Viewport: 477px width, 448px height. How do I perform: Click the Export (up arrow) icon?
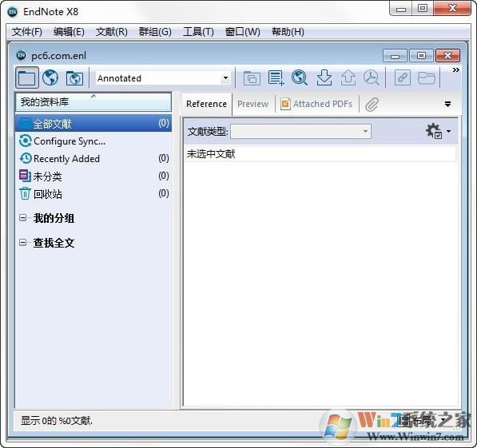348,77
